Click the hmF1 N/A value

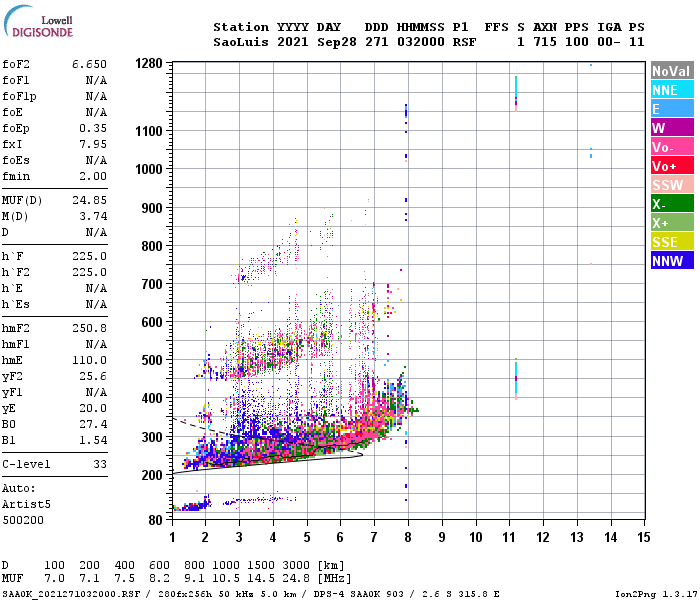click(x=96, y=344)
